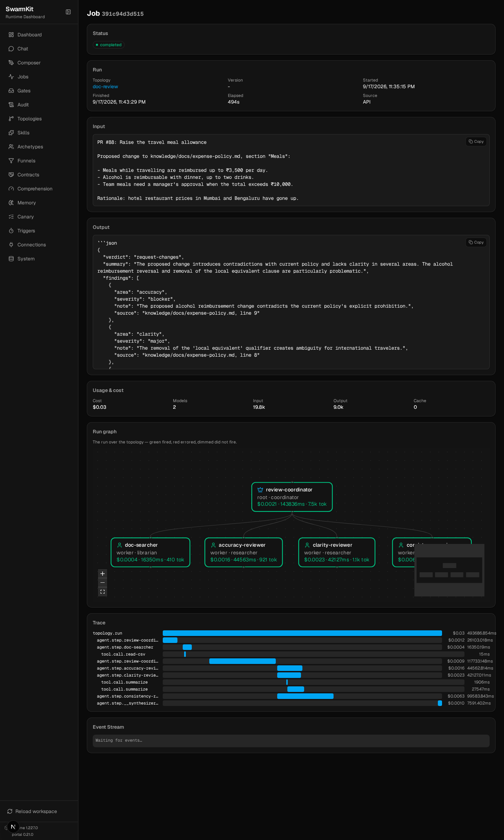Click System database icon in sidebar

click(11, 259)
